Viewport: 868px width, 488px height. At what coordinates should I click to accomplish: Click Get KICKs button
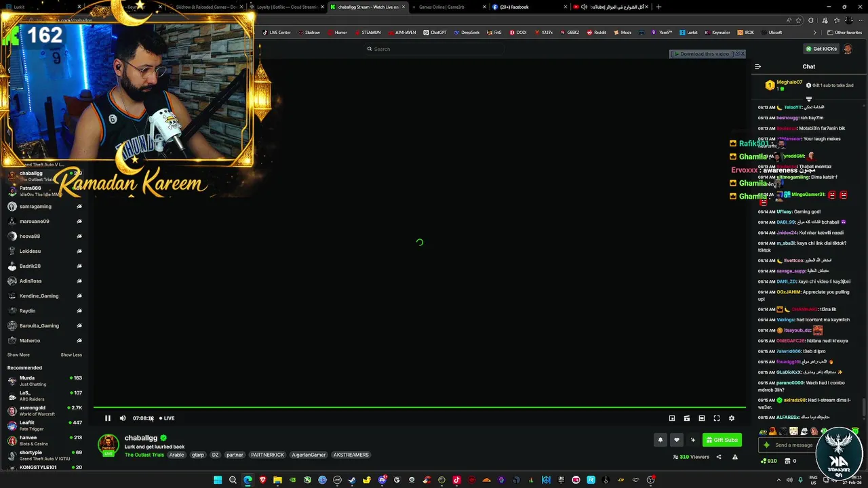click(x=821, y=49)
